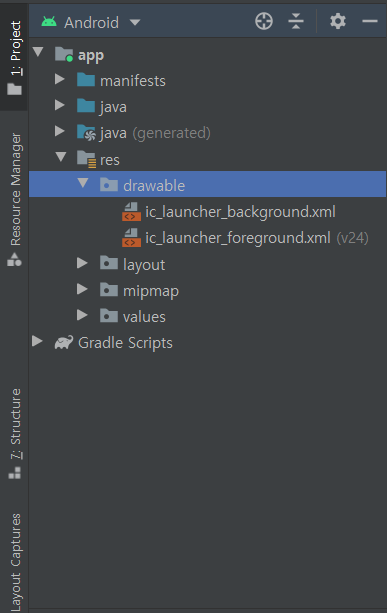The width and height of the screenshot is (387, 613).
Task: Select the res folder label
Action: 109,160
